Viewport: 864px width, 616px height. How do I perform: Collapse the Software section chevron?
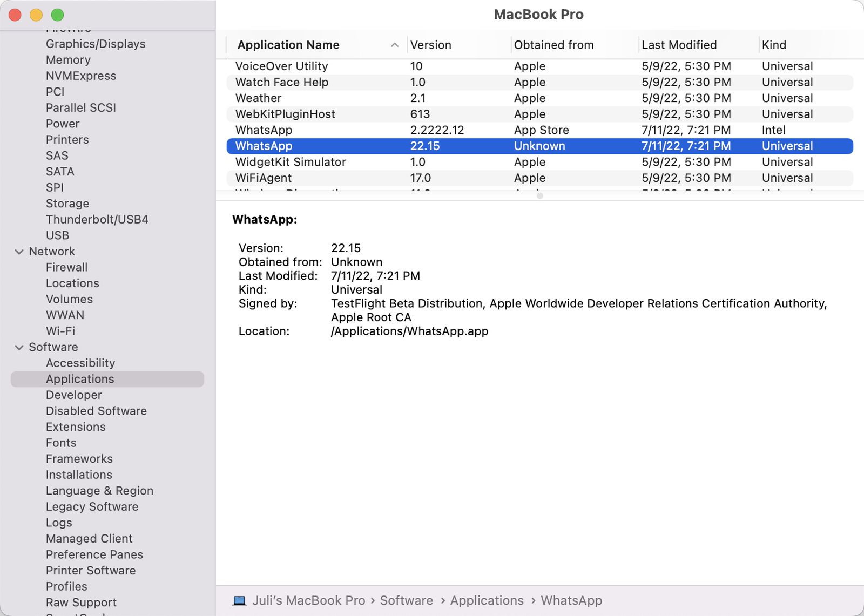pos(19,347)
